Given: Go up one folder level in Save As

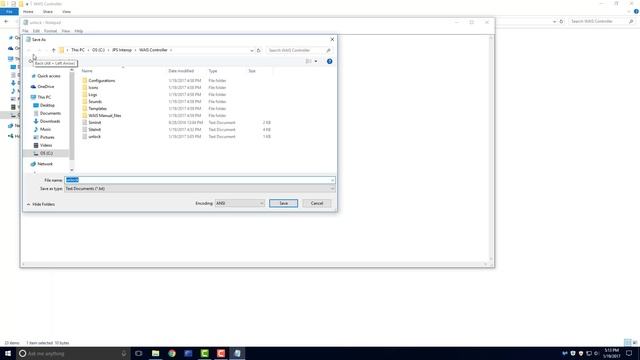Looking at the screenshot, I should (x=53, y=50).
